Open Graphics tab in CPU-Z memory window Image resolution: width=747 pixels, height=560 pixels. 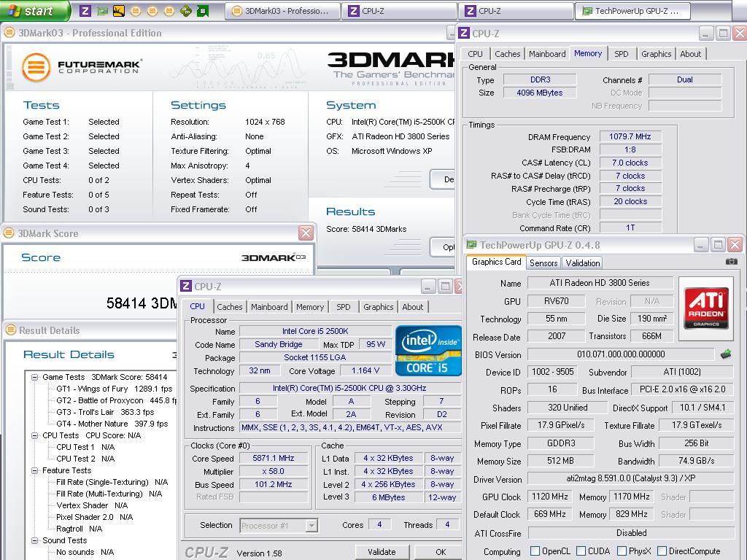[x=656, y=54]
